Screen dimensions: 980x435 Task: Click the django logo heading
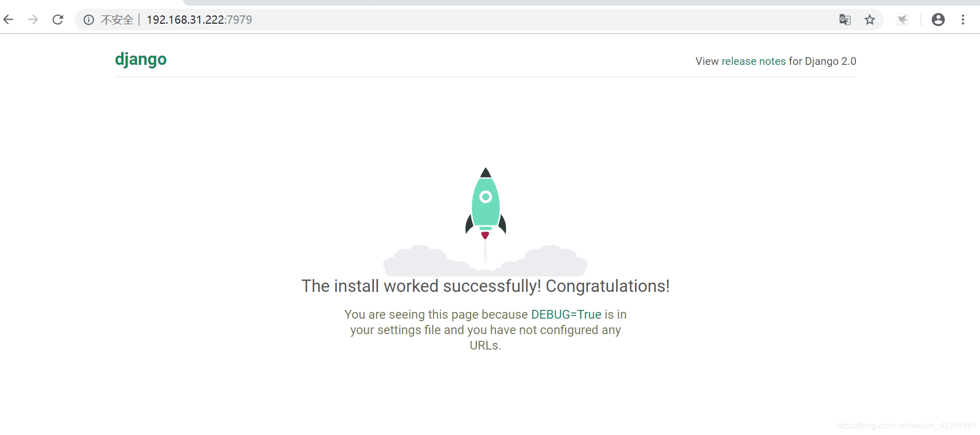[x=141, y=60]
